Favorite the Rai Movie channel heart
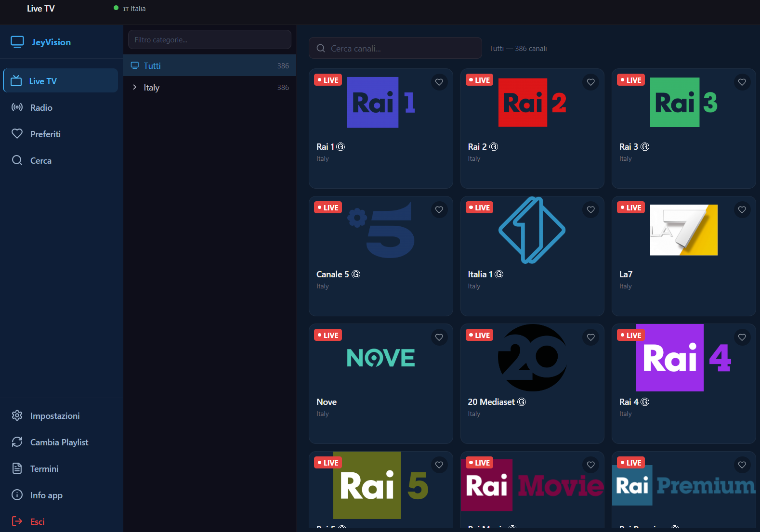The image size is (760, 532). click(591, 465)
